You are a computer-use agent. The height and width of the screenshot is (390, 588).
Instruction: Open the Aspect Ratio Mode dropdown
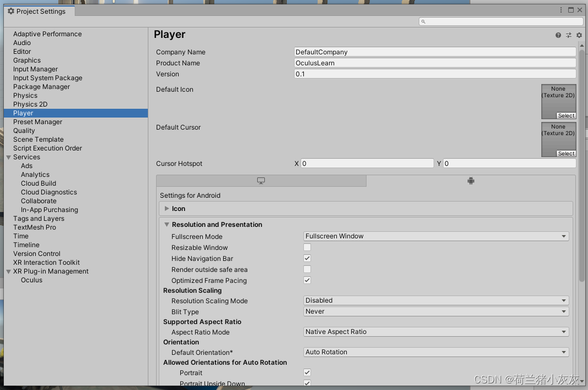click(x=436, y=332)
